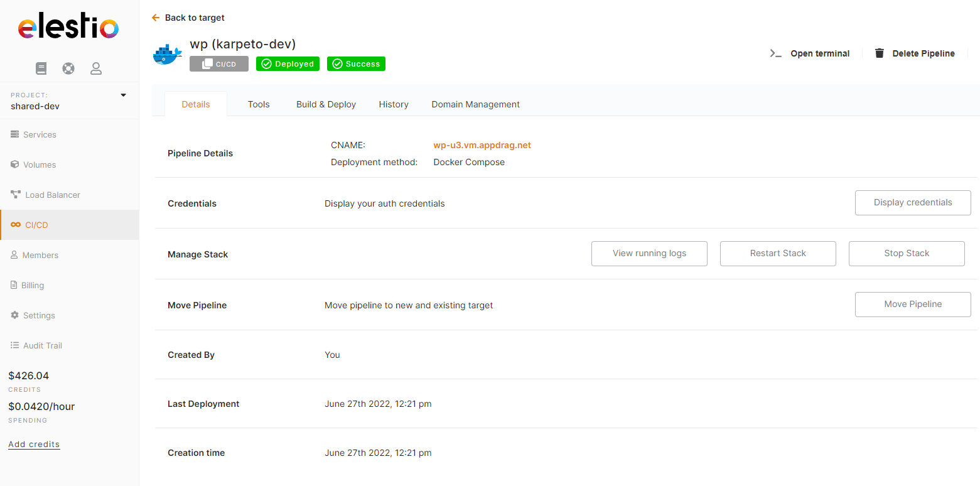Open the user account profile icon
Screen dimensions: 980x486
(x=96, y=68)
